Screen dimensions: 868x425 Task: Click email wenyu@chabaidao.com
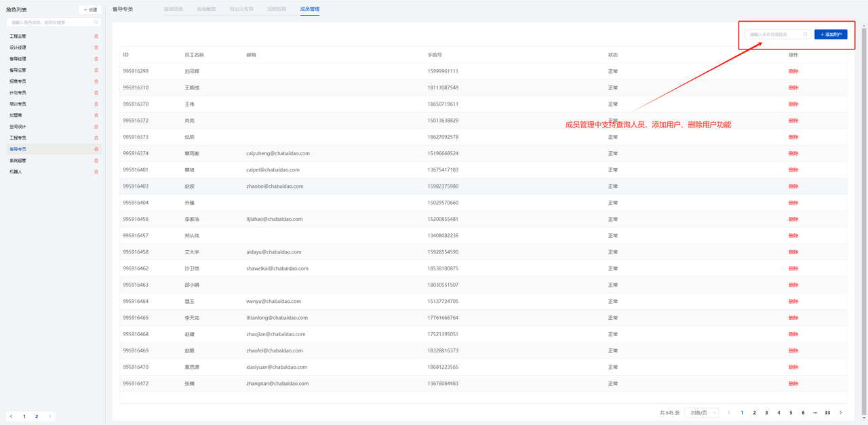click(274, 302)
